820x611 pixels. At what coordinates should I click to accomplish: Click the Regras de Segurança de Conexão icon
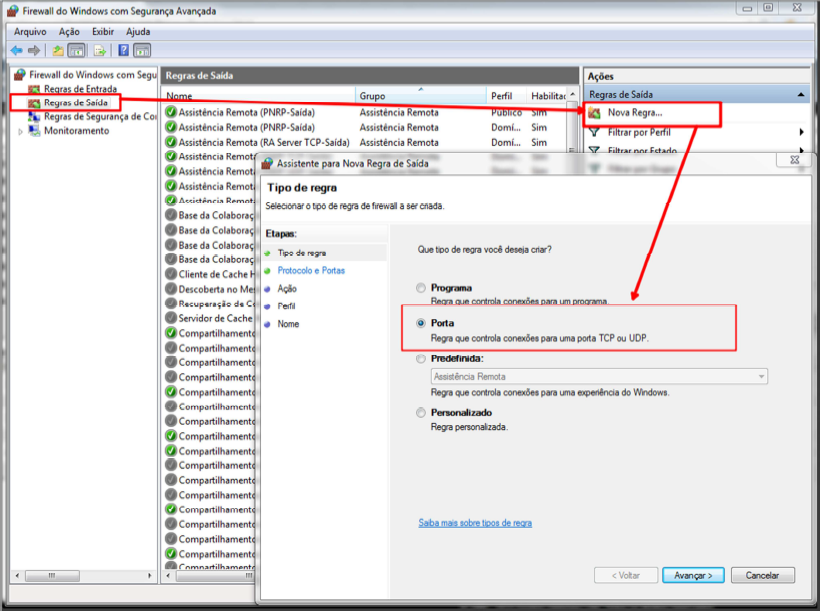(34, 116)
